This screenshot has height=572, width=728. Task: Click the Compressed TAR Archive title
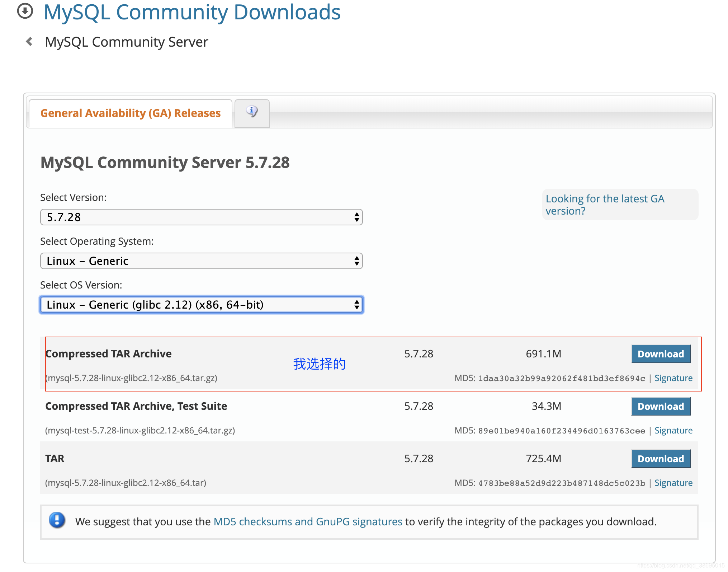109,354
